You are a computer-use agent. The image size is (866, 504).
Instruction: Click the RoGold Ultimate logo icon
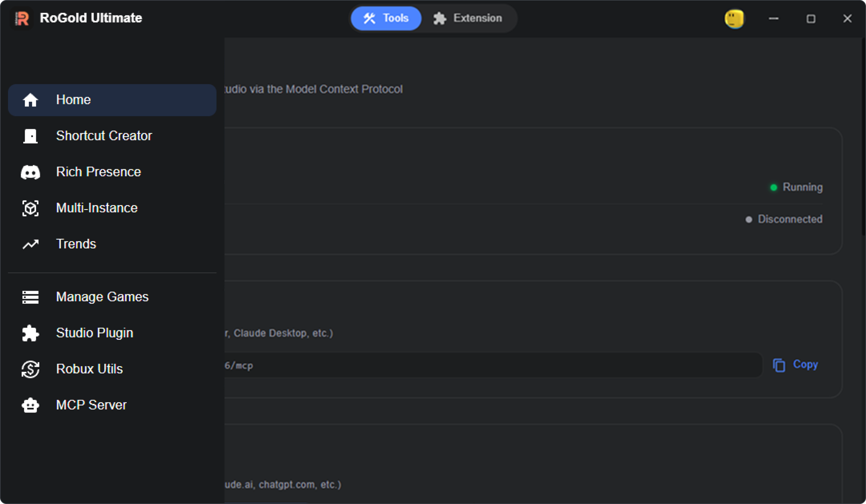click(22, 18)
